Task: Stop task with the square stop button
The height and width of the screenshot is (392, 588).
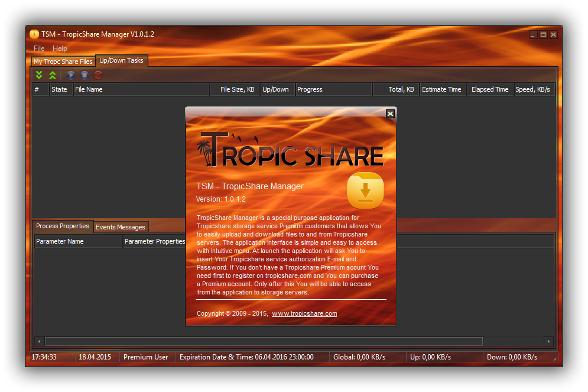Action: coord(85,75)
